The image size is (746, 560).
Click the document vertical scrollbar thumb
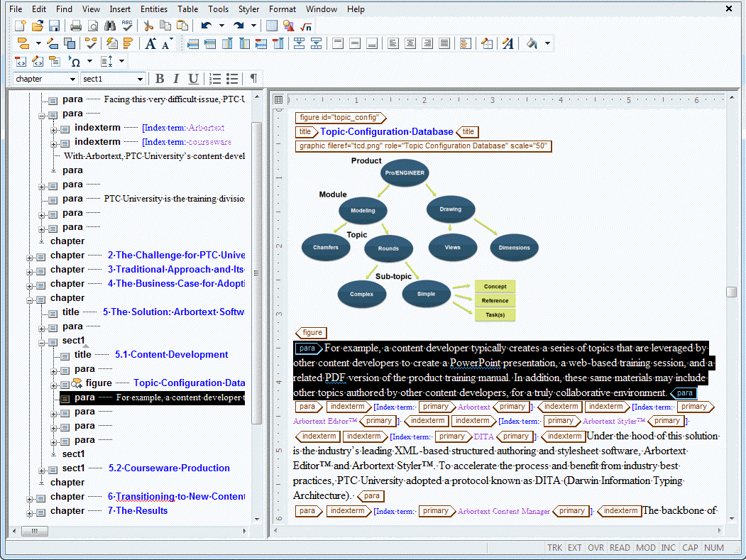(732, 292)
